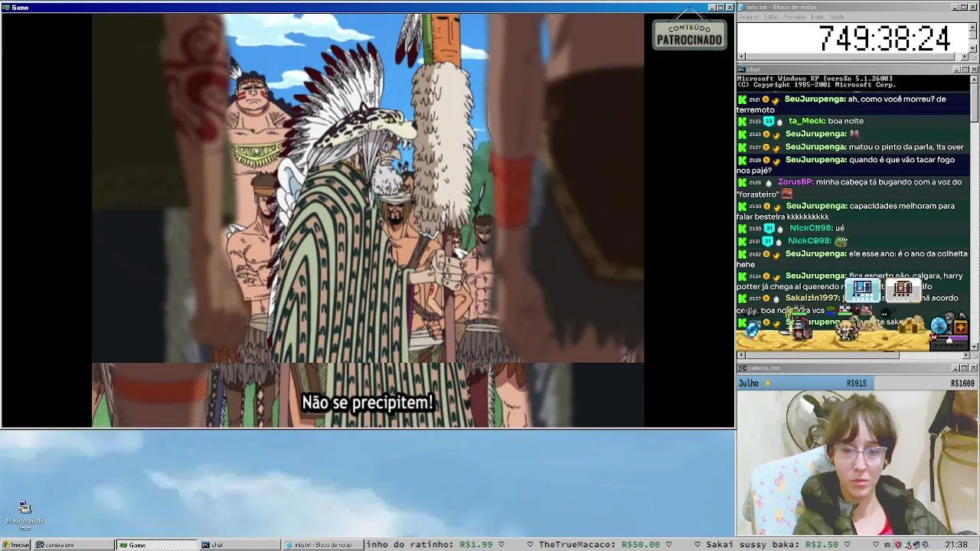Screen dimensions: 980x551
Task: Close the Game window
Action: click(x=730, y=7)
